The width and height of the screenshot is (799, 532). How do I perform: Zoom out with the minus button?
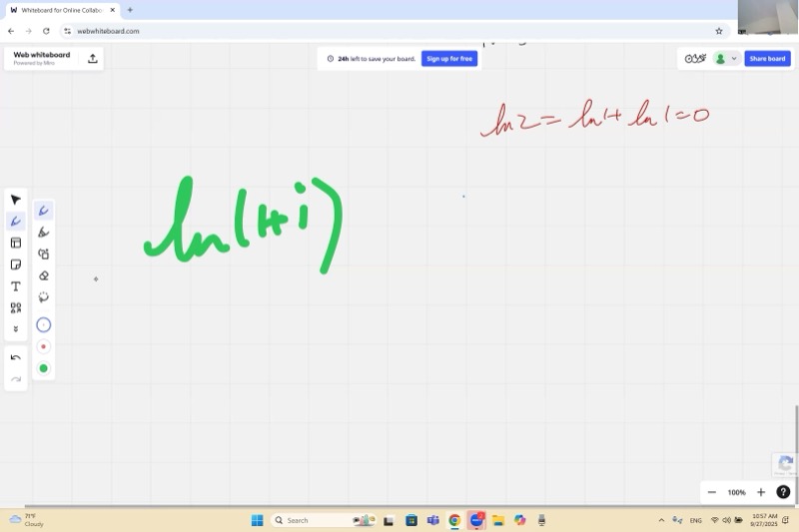(x=712, y=492)
